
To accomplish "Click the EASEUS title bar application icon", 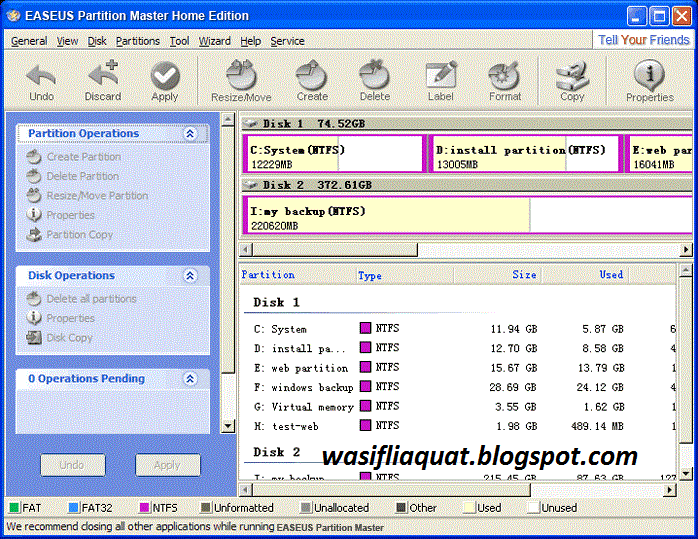I will point(14,16).
